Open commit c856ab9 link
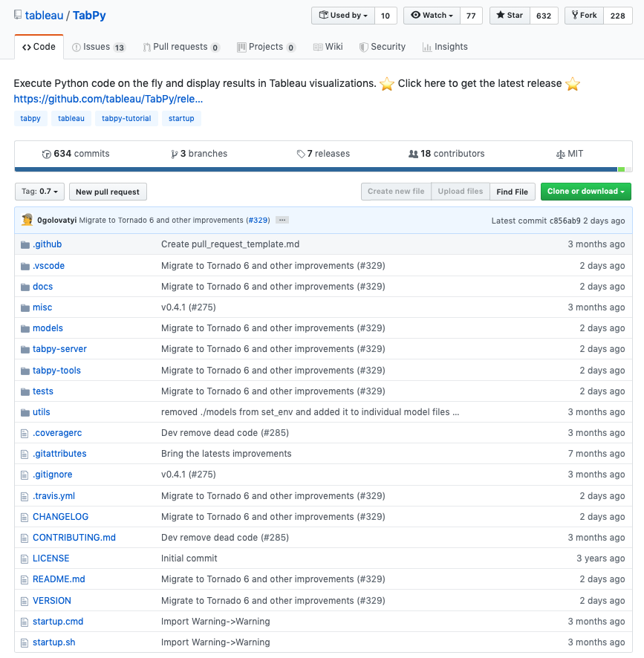644x658 pixels. click(x=565, y=221)
